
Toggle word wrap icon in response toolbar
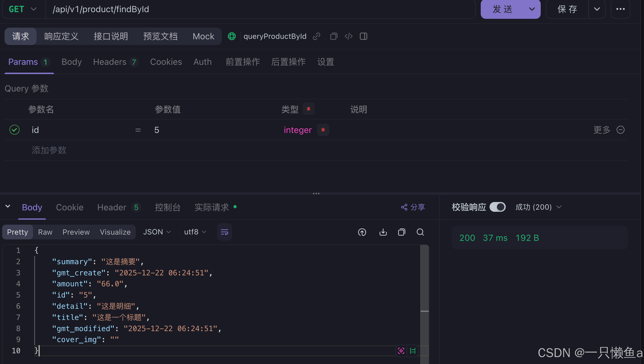224,232
